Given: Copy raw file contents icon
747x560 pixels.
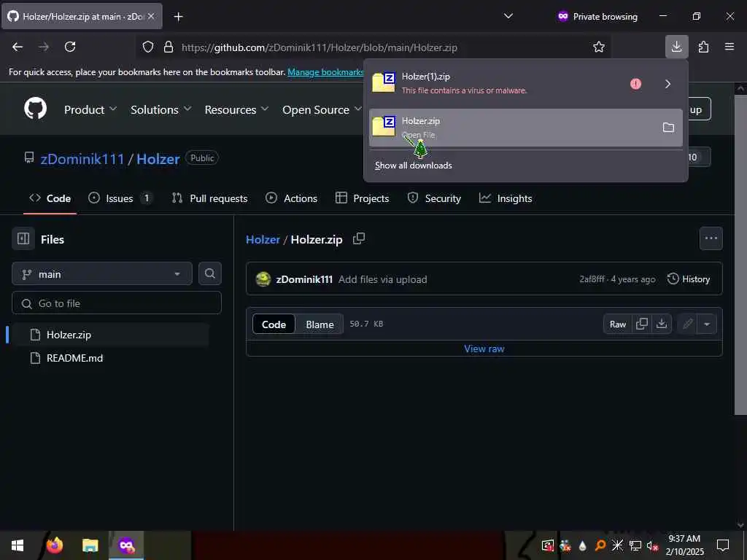Looking at the screenshot, I should pyautogui.click(x=642, y=324).
